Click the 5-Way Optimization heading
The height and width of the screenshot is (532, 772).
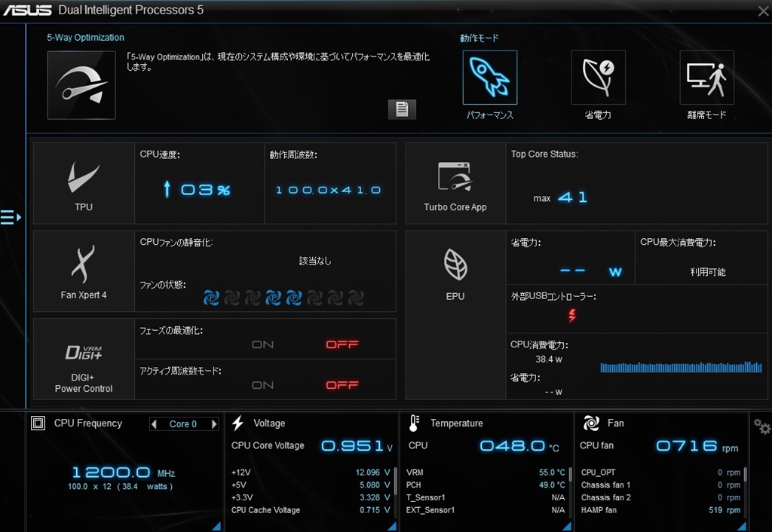click(86, 38)
